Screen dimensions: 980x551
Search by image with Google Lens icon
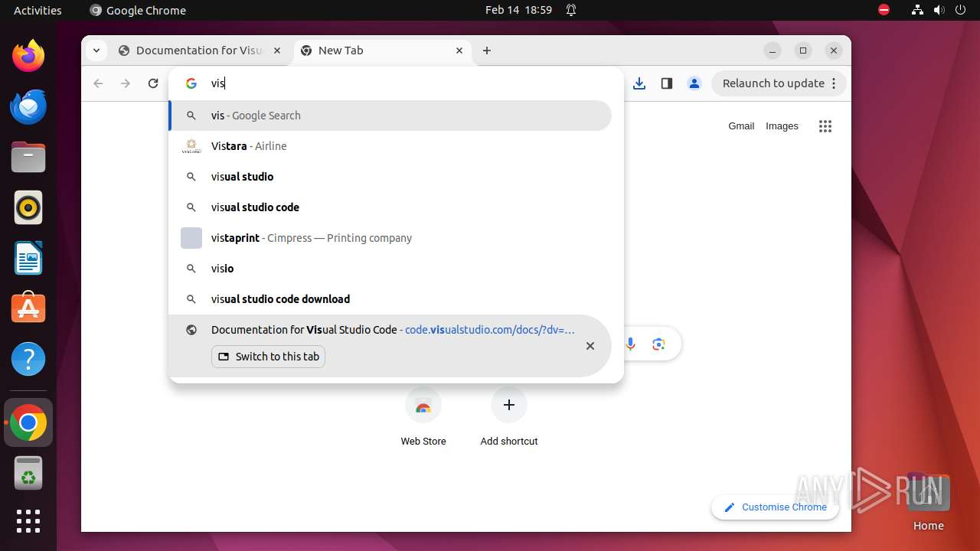658,344
